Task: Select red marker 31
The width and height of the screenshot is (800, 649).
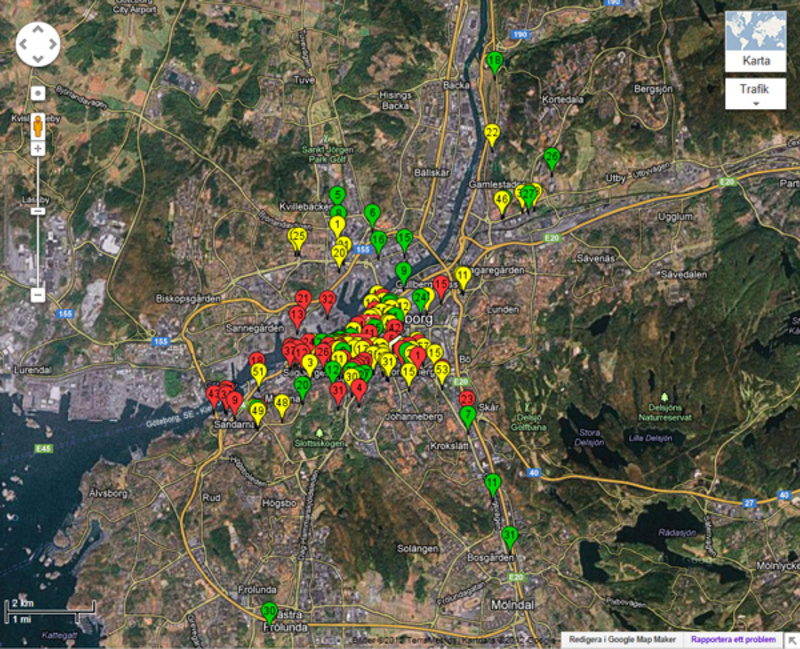Action: (x=338, y=392)
